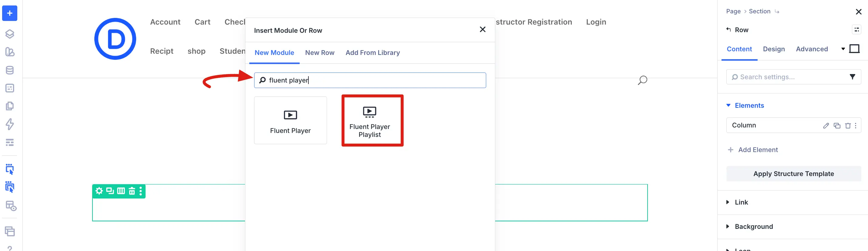Open the help question mark icon

click(x=10, y=248)
